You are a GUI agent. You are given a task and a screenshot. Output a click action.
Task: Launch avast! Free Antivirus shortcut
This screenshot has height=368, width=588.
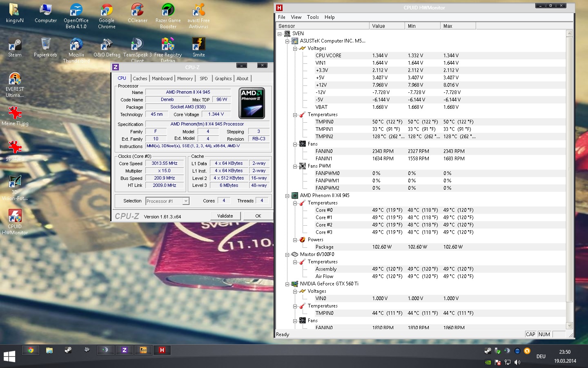(x=198, y=16)
